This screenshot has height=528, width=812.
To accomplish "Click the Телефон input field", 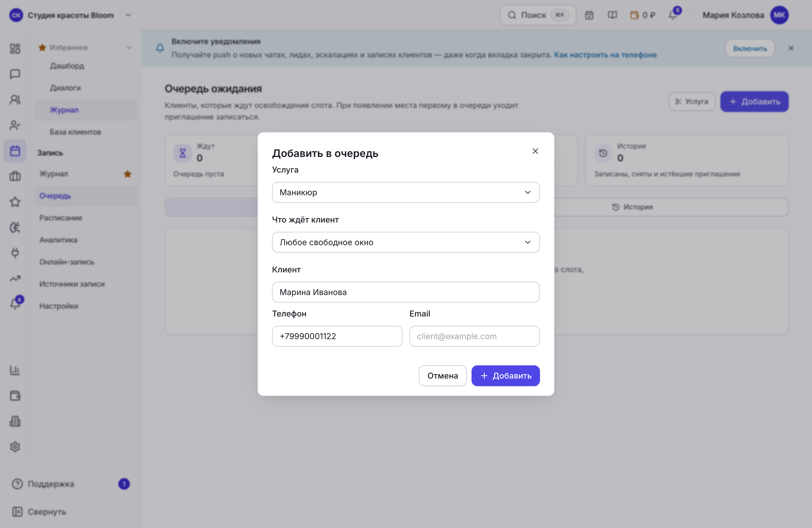I will (x=337, y=336).
